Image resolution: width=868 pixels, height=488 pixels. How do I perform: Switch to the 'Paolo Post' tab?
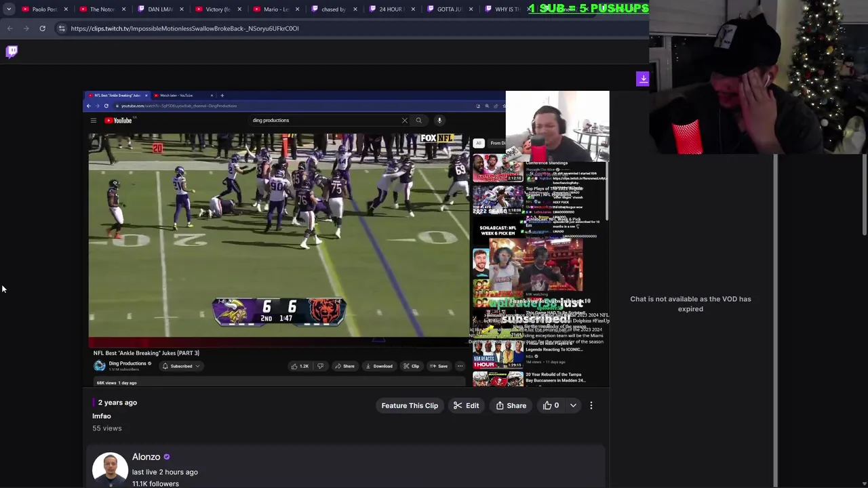pyautogui.click(x=44, y=9)
